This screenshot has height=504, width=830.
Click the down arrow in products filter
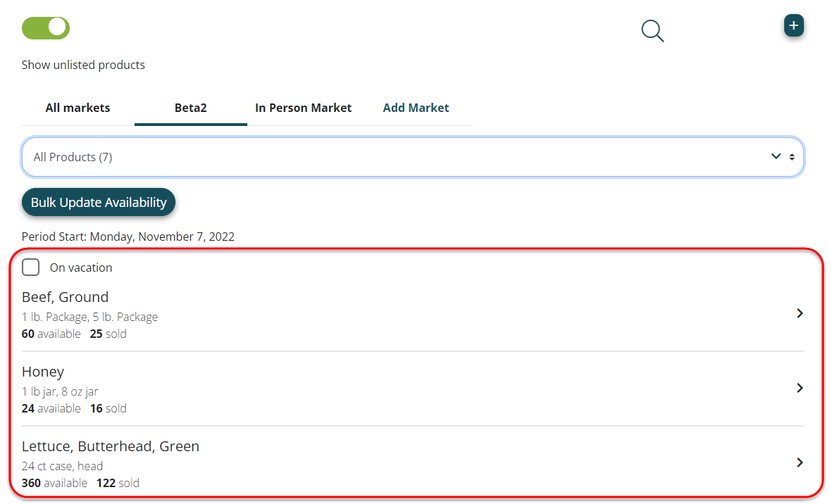[776, 156]
